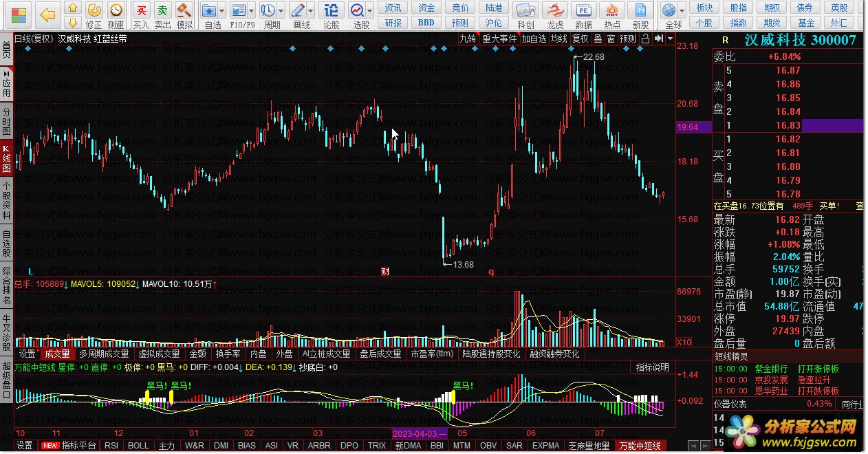This screenshot has width=868, height=454.
Task: Click the 叠 overlay button in chart toolbar
Action: click(598, 39)
